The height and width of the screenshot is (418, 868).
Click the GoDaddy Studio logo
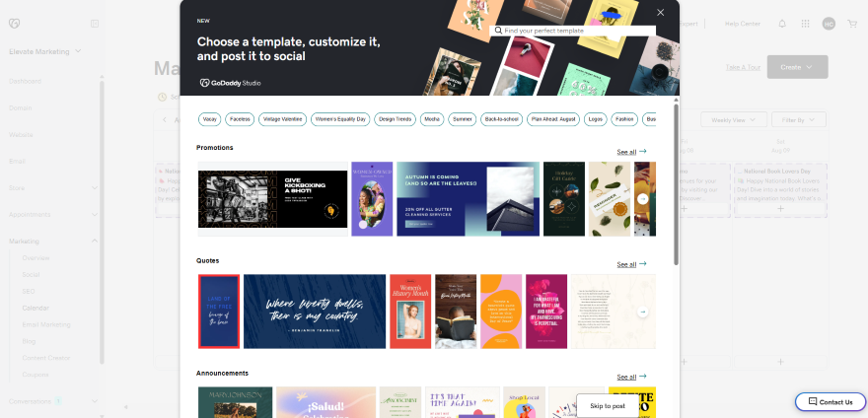pyautogui.click(x=232, y=83)
